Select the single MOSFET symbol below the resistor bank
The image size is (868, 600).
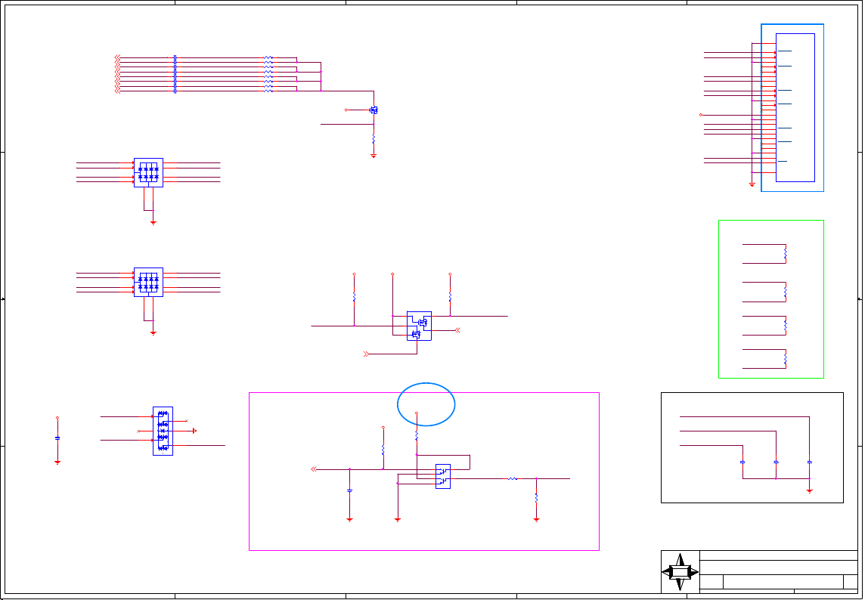[x=374, y=110]
